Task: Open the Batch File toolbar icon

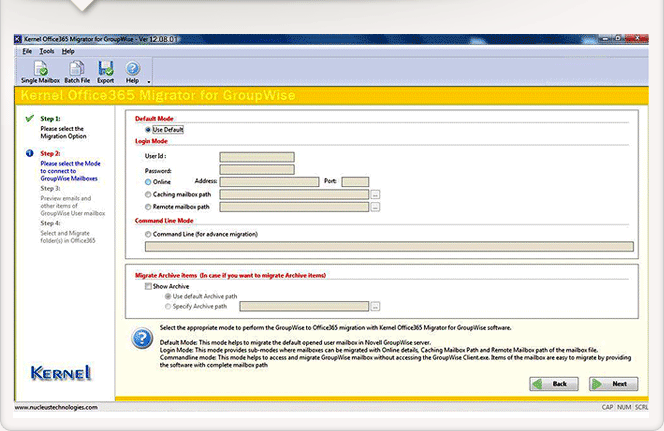Action: [77, 72]
